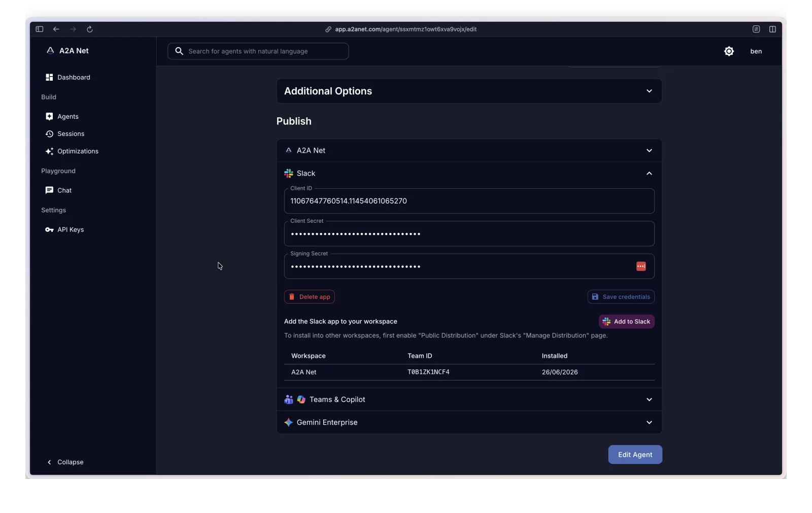This screenshot has width=812, height=513.
Task: Click the Dashboard grid icon
Action: [49, 78]
